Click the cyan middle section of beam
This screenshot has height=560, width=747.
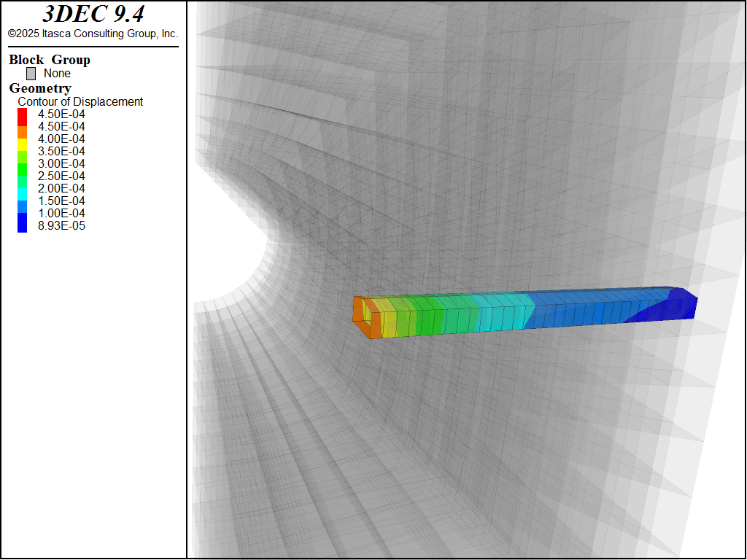pyautogui.click(x=503, y=314)
